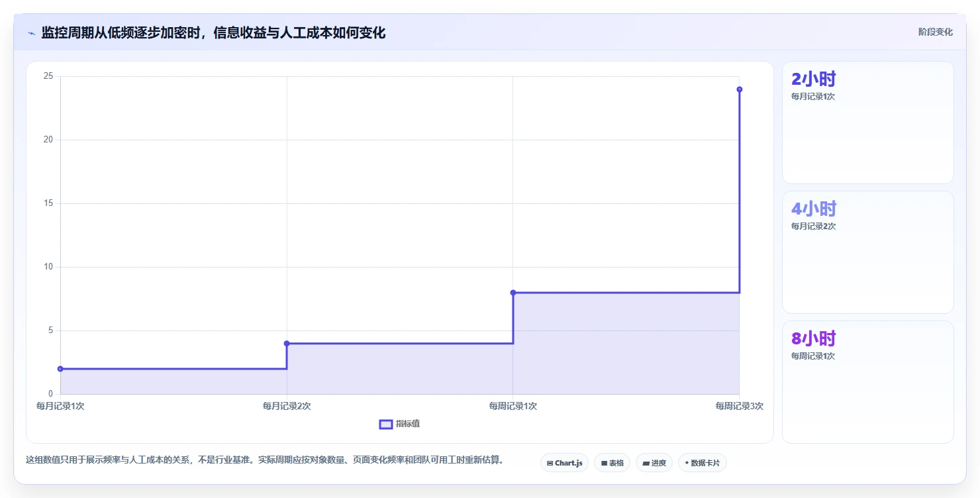Viewport: 980px width, 498px height.
Task: Click the y-axis tick label 10
Action: tap(48, 267)
